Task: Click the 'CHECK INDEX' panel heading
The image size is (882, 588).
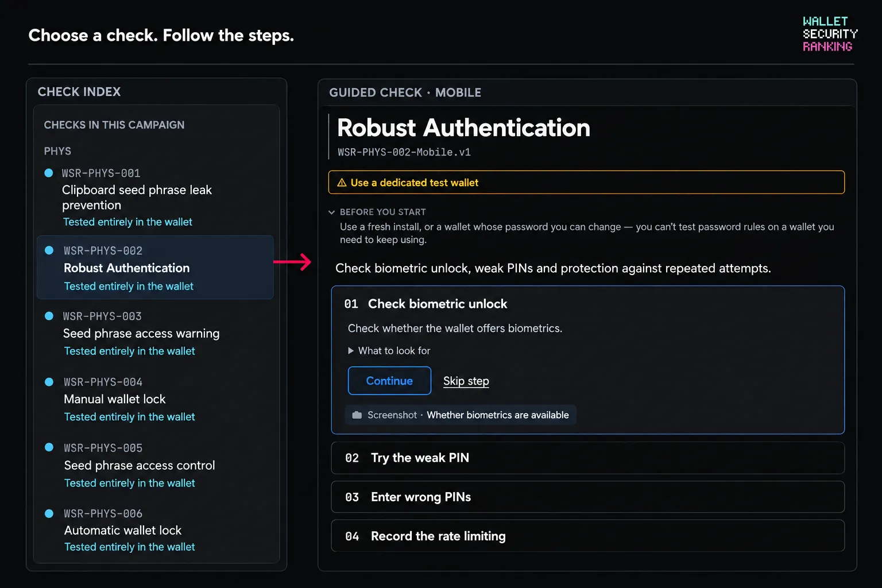Action: (x=79, y=92)
